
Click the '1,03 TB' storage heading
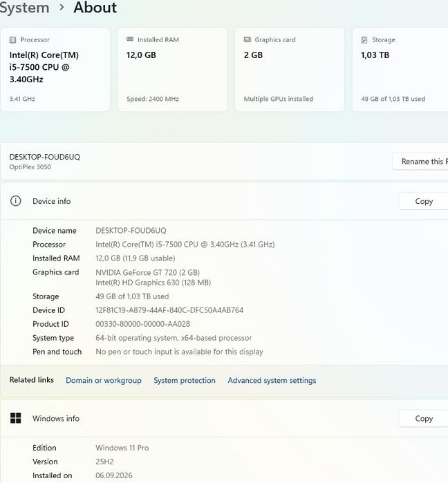[375, 55]
